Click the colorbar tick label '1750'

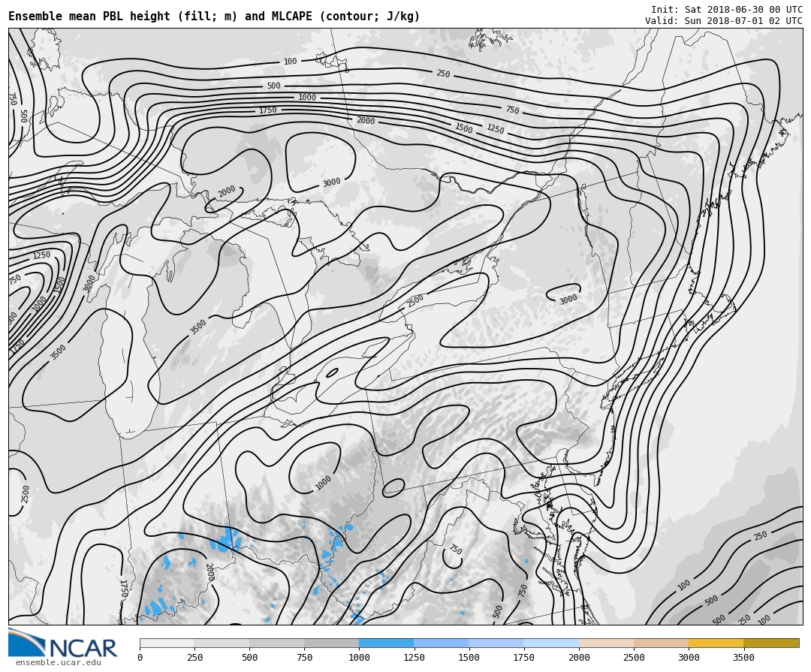tap(524, 658)
